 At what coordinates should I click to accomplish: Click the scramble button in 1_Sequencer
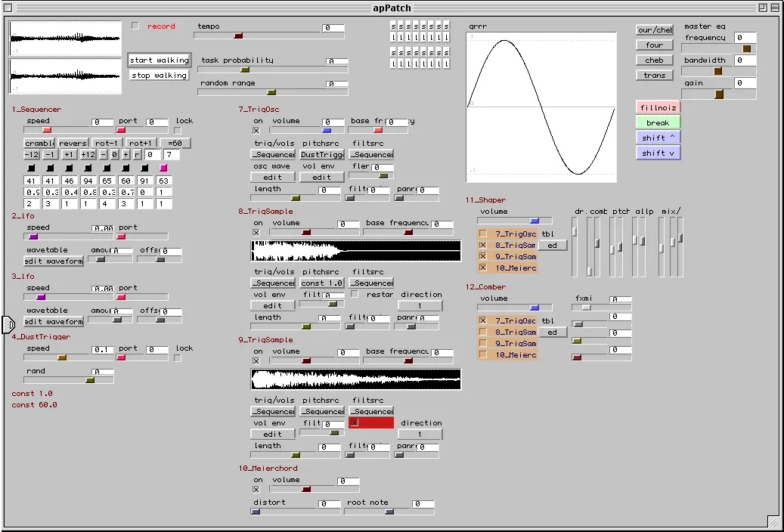(x=39, y=143)
